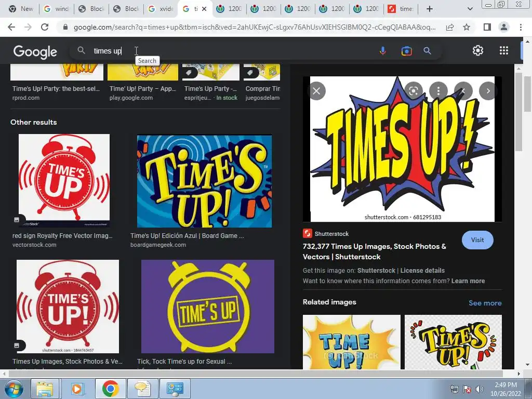Open '732,377 Times Up Images' title link
The width and height of the screenshot is (532, 399).
tap(374, 251)
